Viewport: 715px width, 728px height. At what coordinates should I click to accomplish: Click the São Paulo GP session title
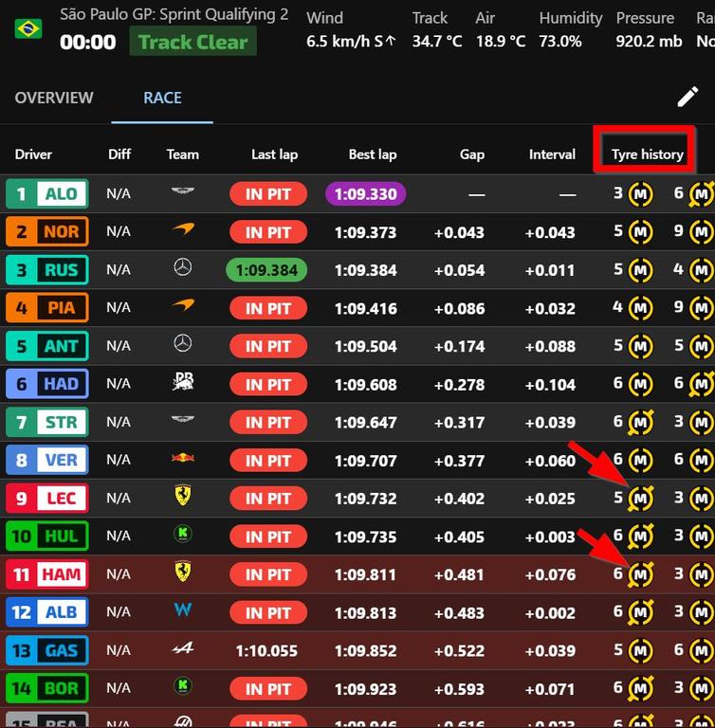174,15
